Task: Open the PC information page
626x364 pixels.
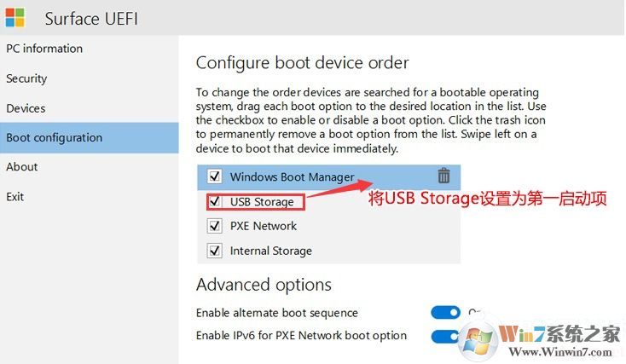Action: coord(44,49)
